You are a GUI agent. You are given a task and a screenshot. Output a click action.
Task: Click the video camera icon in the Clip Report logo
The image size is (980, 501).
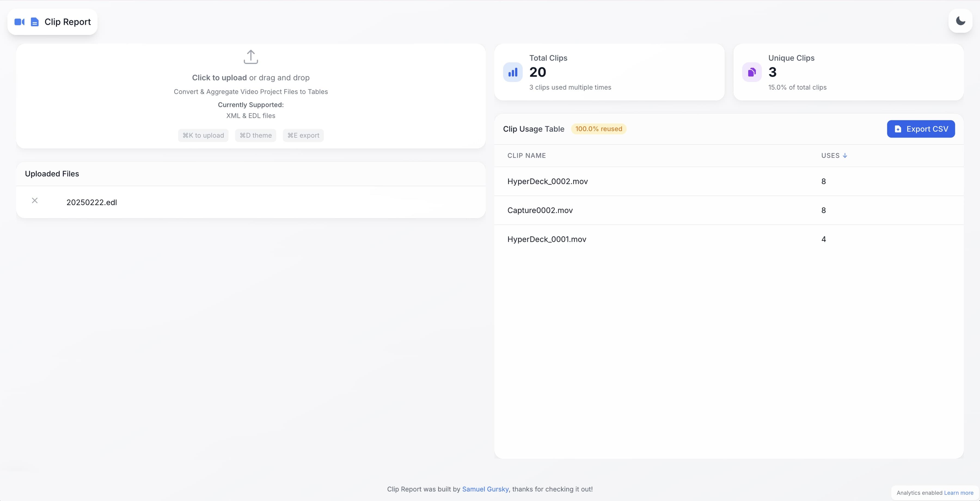(x=19, y=22)
